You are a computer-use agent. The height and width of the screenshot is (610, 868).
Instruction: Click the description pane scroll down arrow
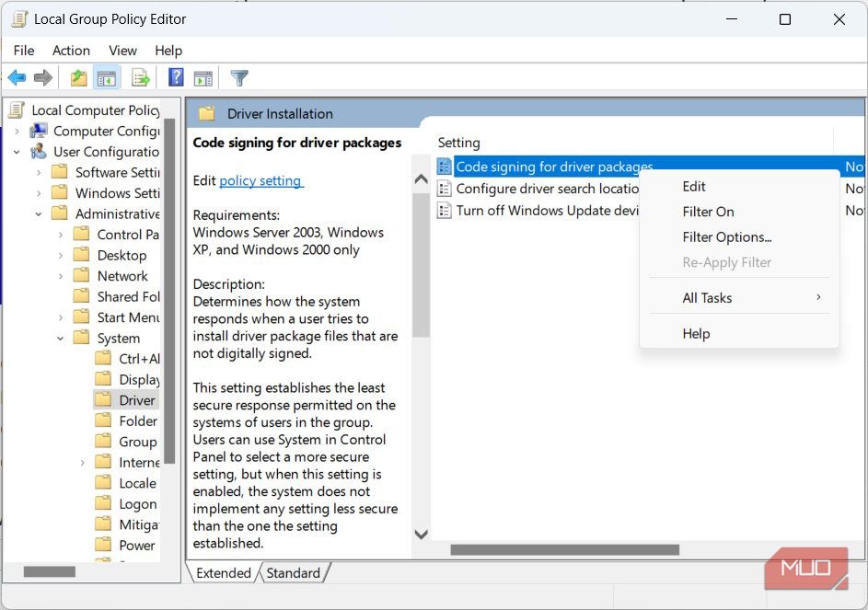click(421, 534)
